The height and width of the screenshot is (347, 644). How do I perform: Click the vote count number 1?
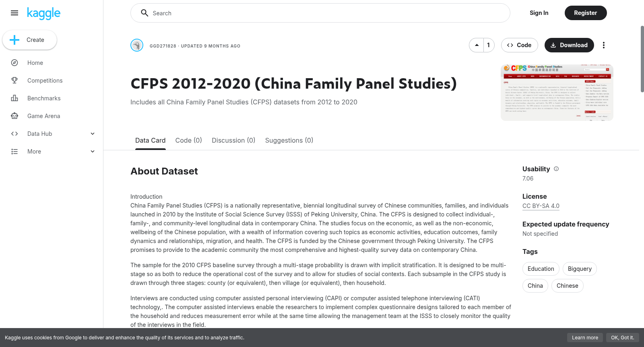(x=488, y=45)
